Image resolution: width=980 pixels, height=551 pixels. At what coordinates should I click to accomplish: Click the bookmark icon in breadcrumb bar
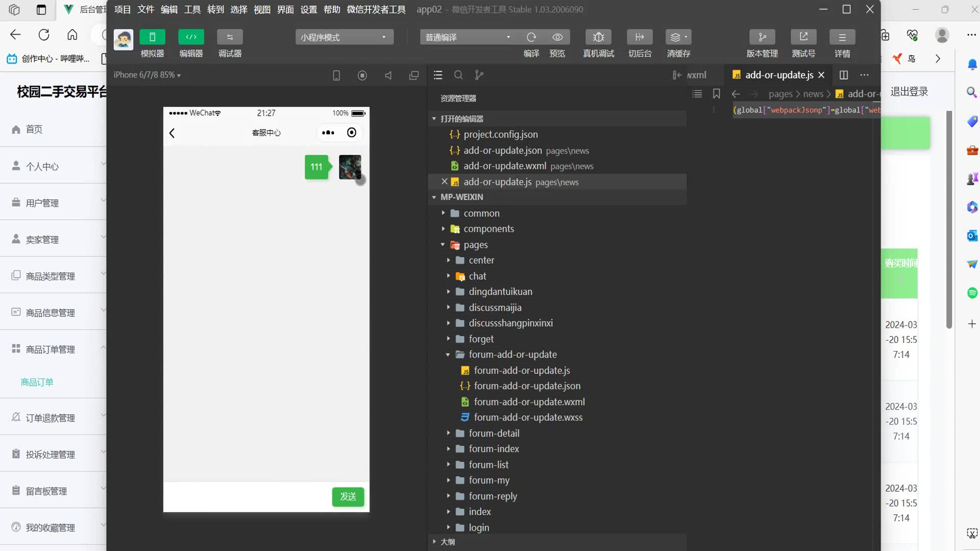(717, 94)
